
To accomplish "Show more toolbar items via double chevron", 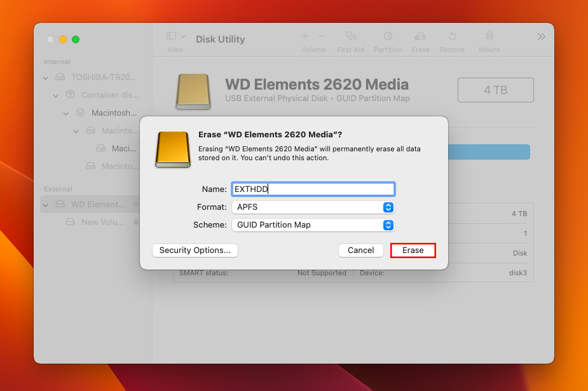I will 541,37.
